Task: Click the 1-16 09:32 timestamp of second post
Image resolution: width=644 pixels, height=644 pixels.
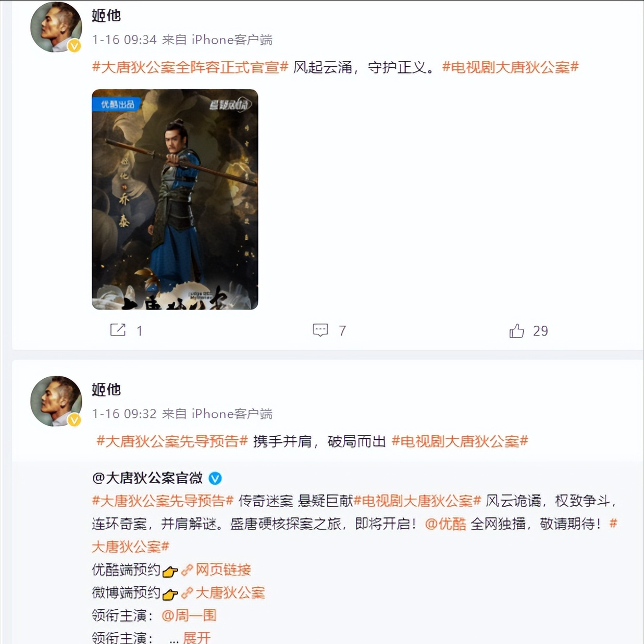Action: point(125,414)
